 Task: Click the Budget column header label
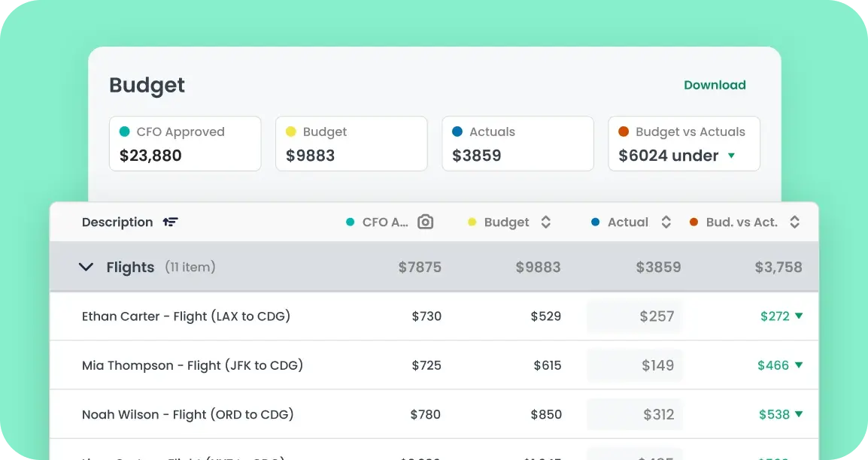pos(506,222)
